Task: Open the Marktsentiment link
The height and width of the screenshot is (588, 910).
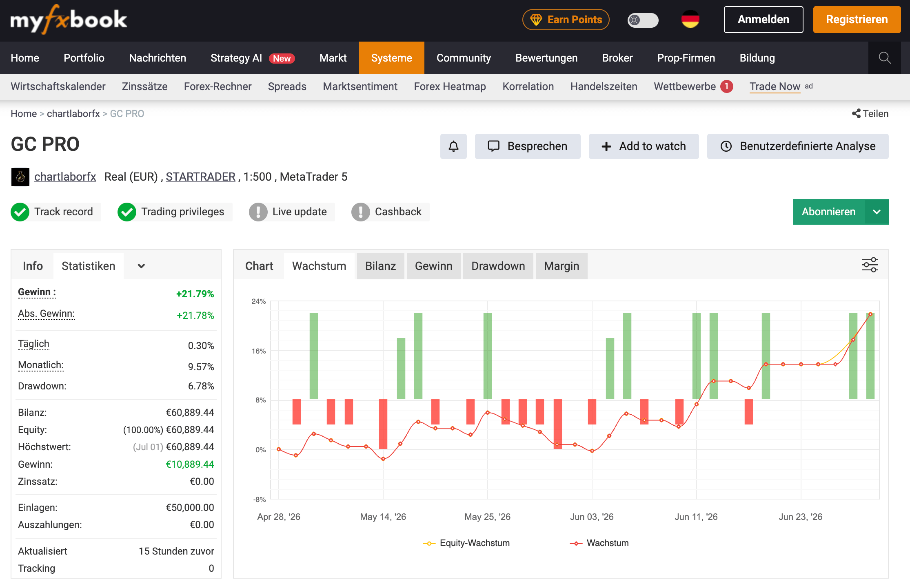Action: [360, 86]
